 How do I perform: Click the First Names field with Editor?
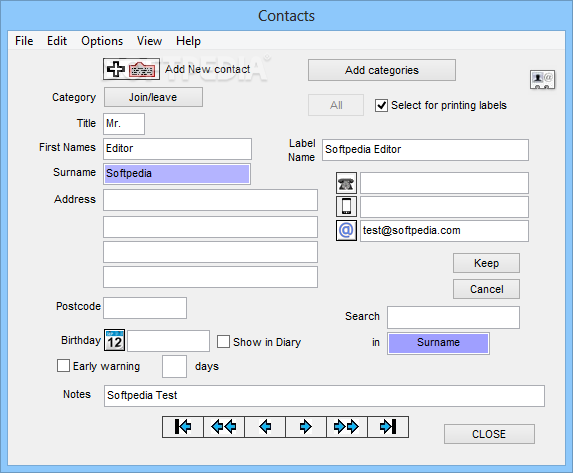point(177,148)
